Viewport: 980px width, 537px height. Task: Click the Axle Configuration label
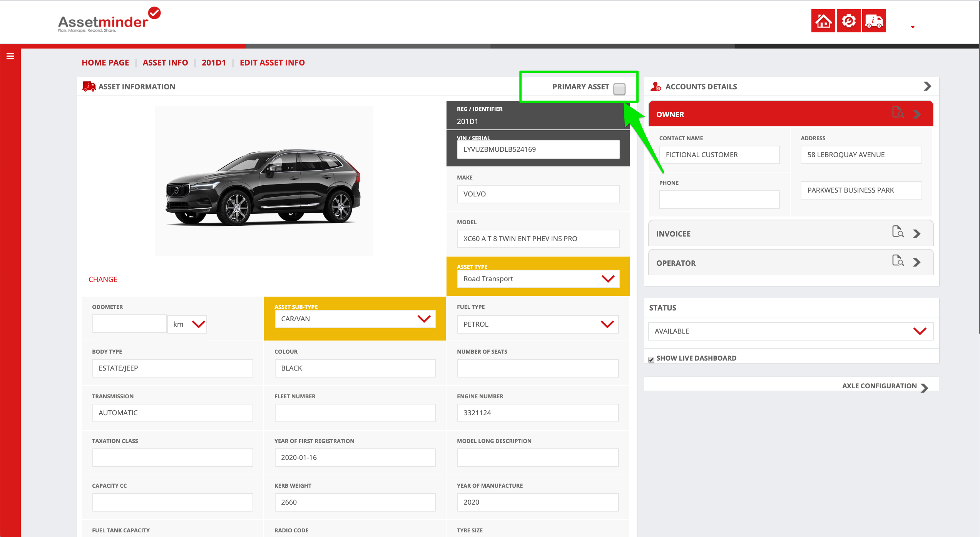coord(879,386)
